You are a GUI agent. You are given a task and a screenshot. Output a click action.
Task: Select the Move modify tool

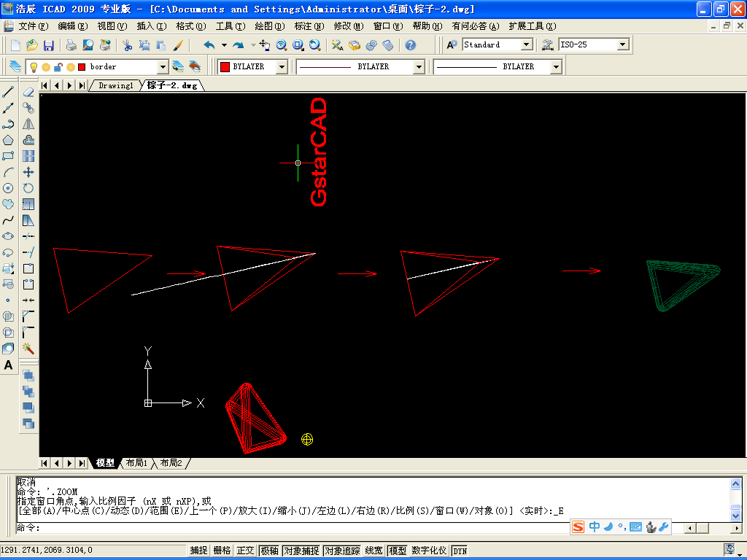(28, 172)
